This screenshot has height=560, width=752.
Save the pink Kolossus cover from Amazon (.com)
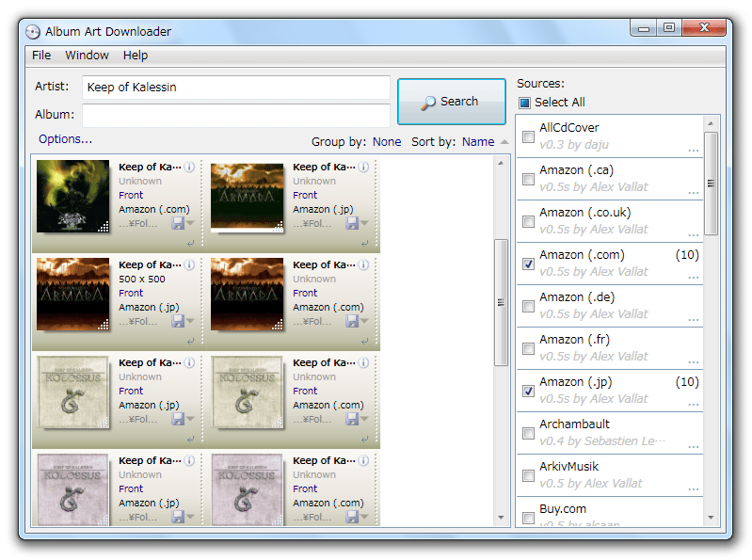[x=352, y=517]
